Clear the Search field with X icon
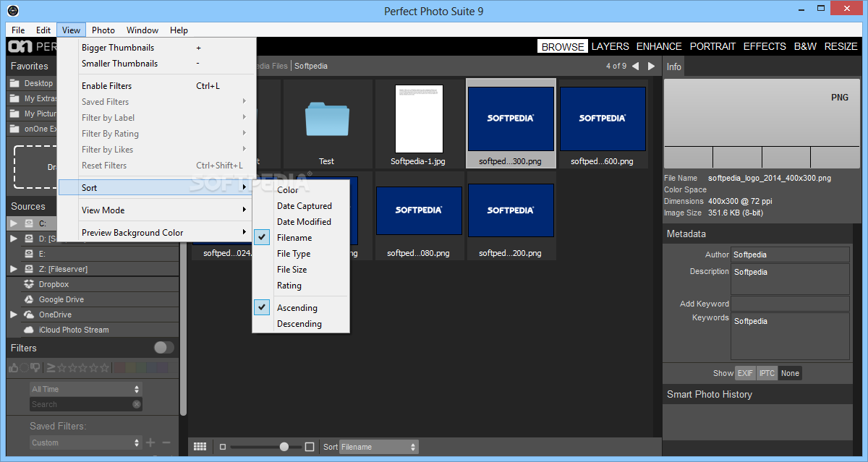The image size is (868, 462). tap(137, 404)
